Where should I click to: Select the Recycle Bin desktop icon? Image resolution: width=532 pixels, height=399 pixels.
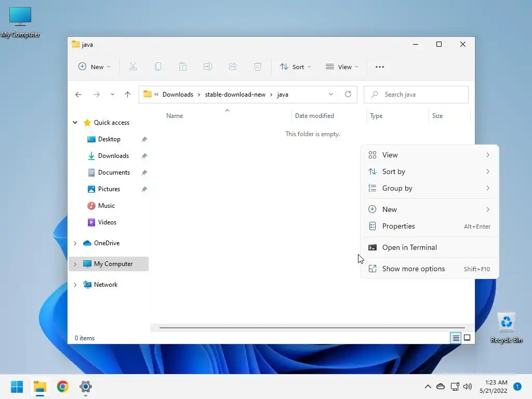506,328
